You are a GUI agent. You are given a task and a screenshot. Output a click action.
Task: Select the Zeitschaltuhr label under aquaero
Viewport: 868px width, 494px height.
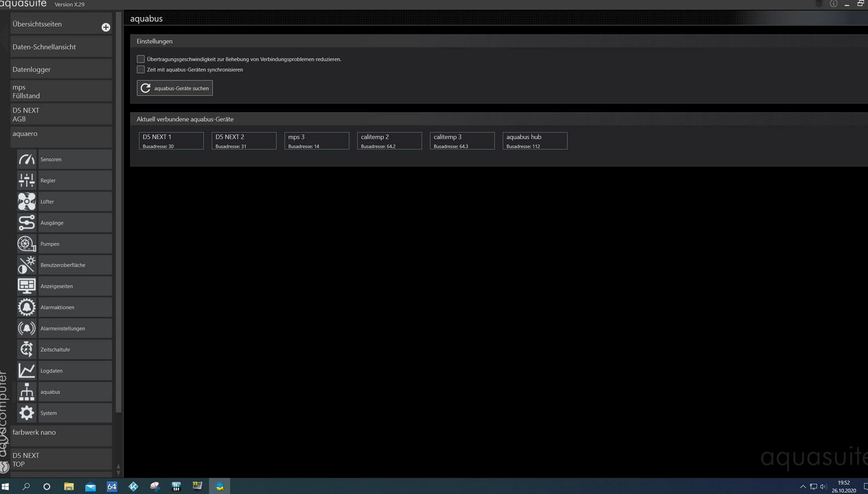point(75,350)
